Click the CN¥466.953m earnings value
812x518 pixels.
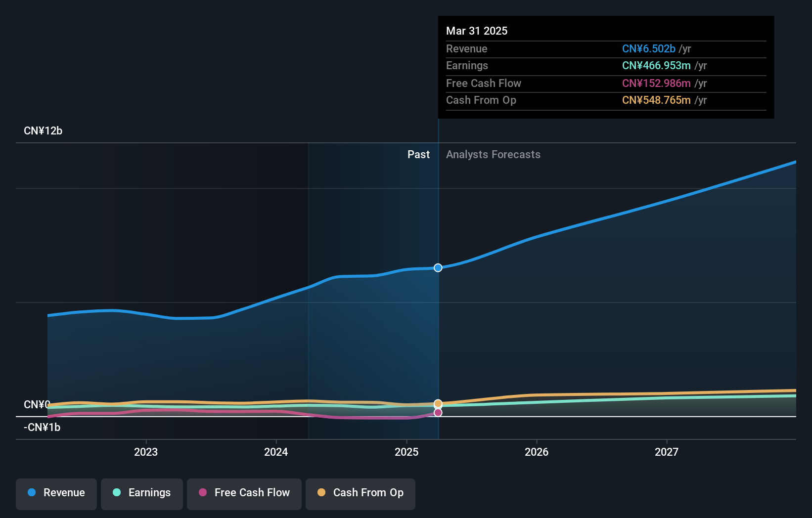[656, 66]
